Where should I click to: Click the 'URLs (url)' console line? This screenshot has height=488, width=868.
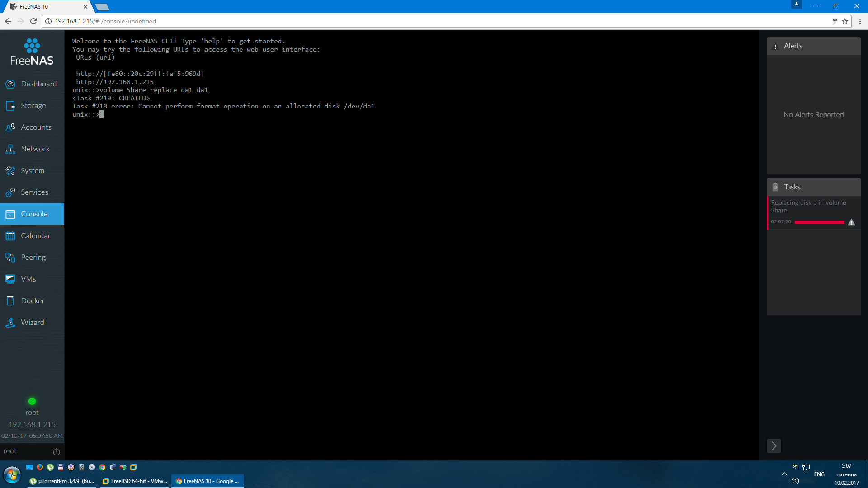pos(95,58)
